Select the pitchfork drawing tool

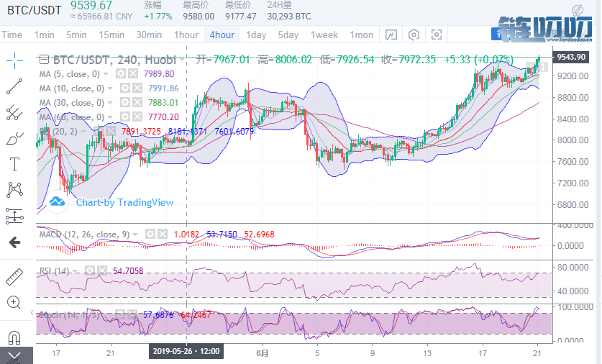(x=14, y=112)
